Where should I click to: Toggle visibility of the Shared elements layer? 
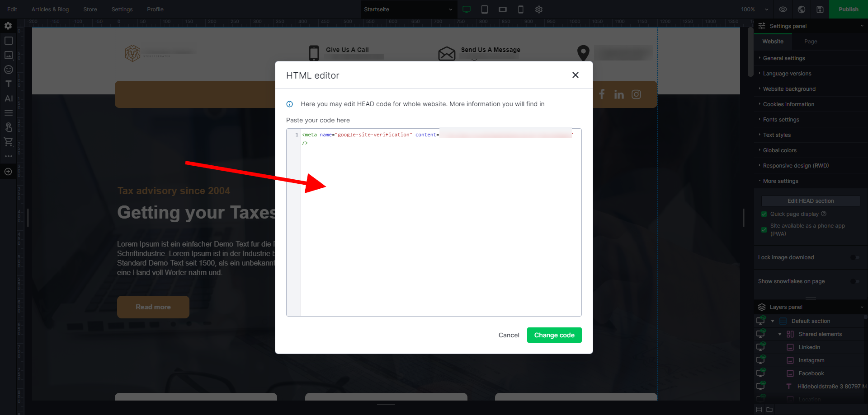(x=761, y=334)
